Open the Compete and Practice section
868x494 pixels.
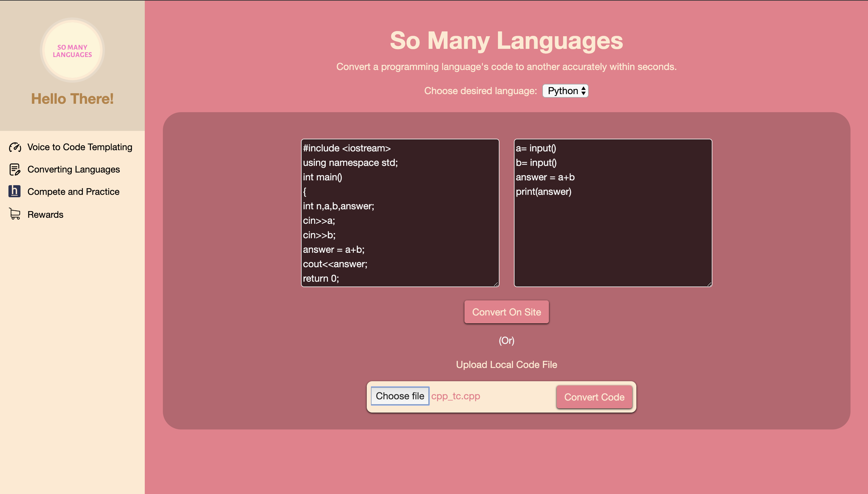click(x=73, y=192)
